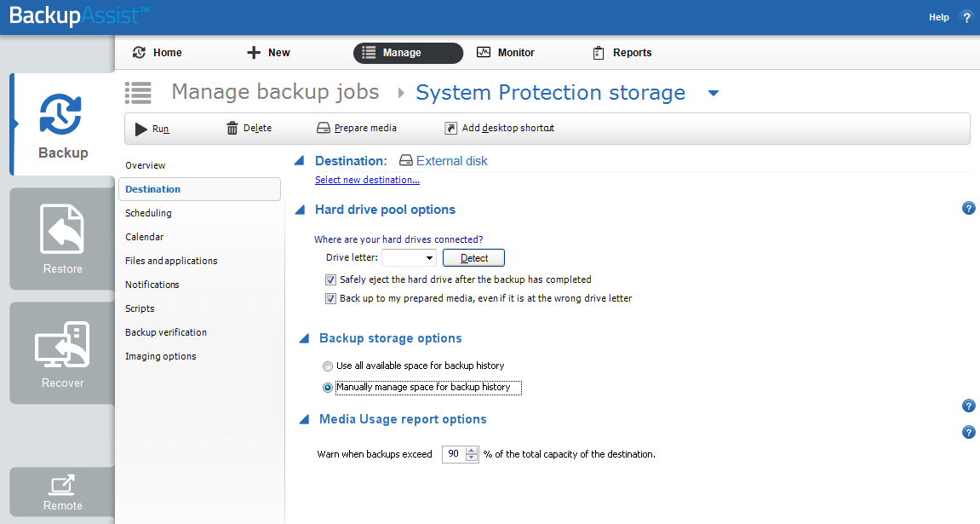Click the Delete trash can icon
This screenshot has height=524, width=980.
[232, 128]
